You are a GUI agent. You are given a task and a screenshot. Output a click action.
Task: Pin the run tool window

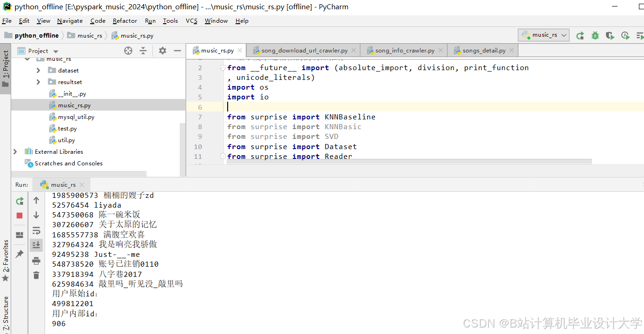[19, 254]
